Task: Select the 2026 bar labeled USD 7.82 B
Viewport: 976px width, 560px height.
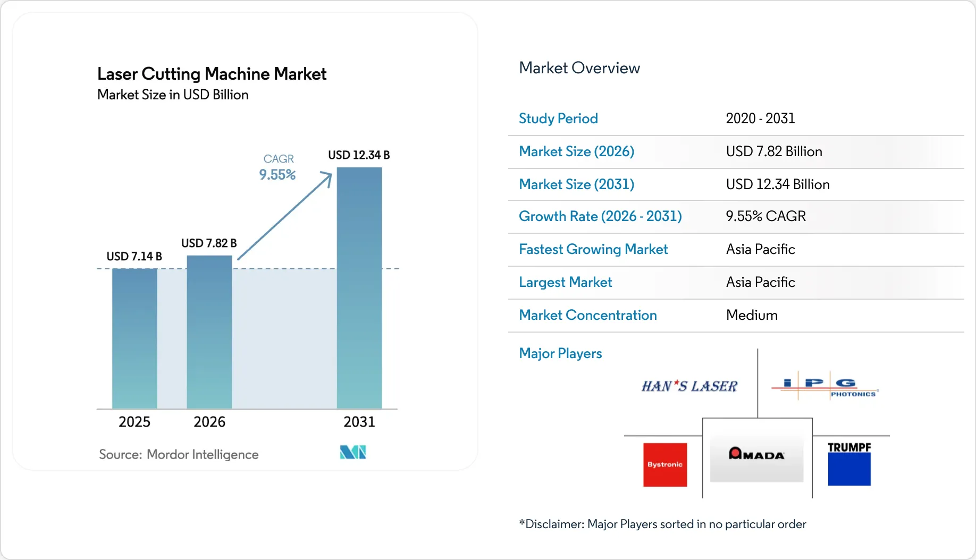Action: pyautogui.click(x=209, y=332)
